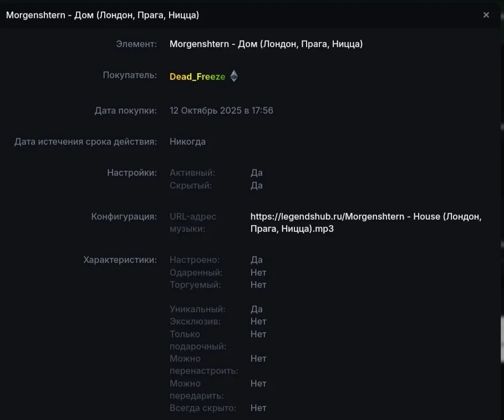Open the Dead_Freeze buyer profile
Viewport: 504px width, 420px height.
tap(197, 77)
